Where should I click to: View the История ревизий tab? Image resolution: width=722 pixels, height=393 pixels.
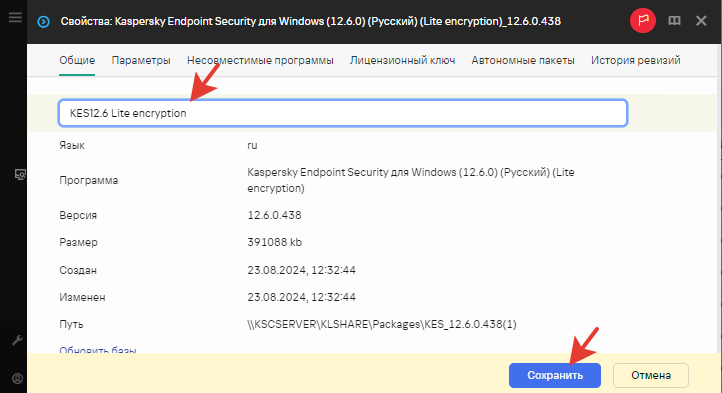click(x=636, y=60)
